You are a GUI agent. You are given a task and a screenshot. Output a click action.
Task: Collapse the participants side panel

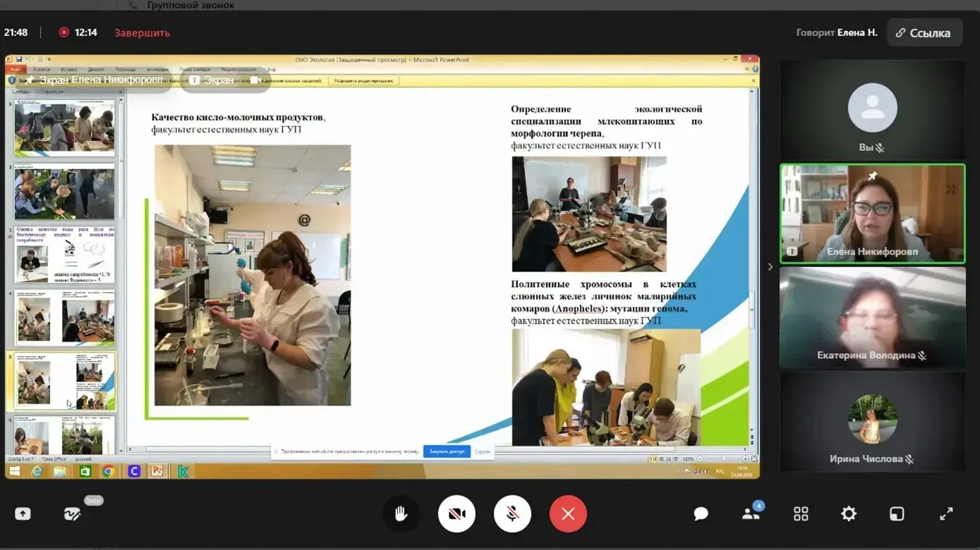click(x=770, y=267)
